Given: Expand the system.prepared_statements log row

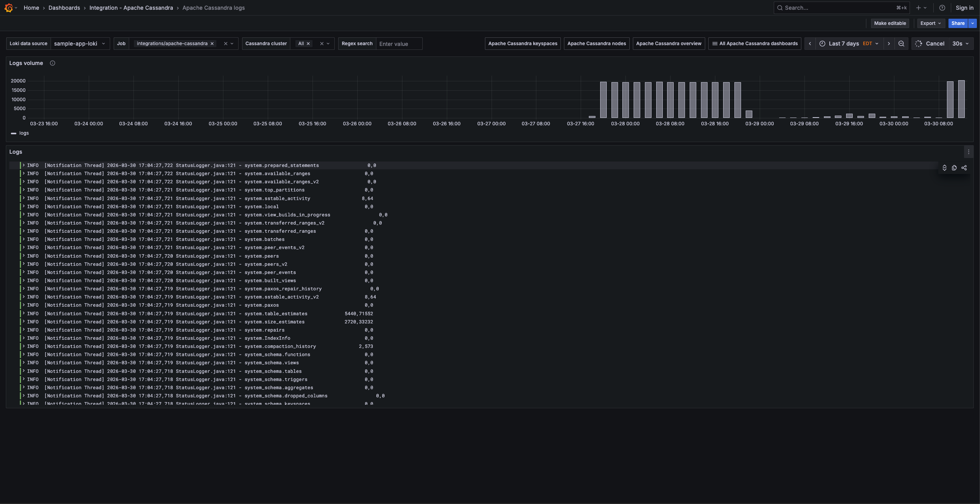Looking at the screenshot, I should (24, 165).
